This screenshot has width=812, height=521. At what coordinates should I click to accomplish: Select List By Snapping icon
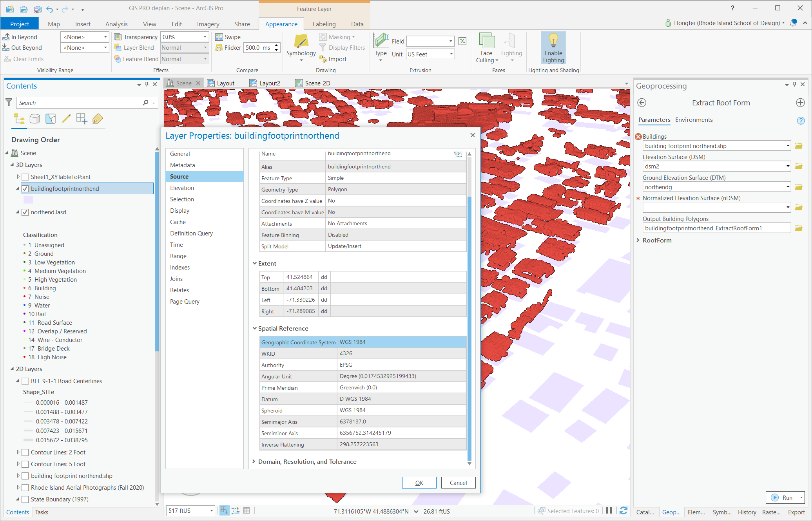[x=82, y=119]
